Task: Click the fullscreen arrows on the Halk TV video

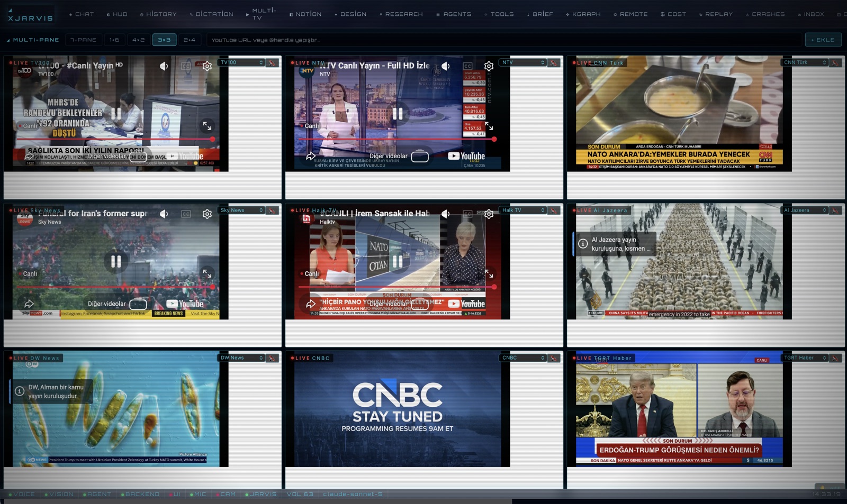Action: [489, 273]
